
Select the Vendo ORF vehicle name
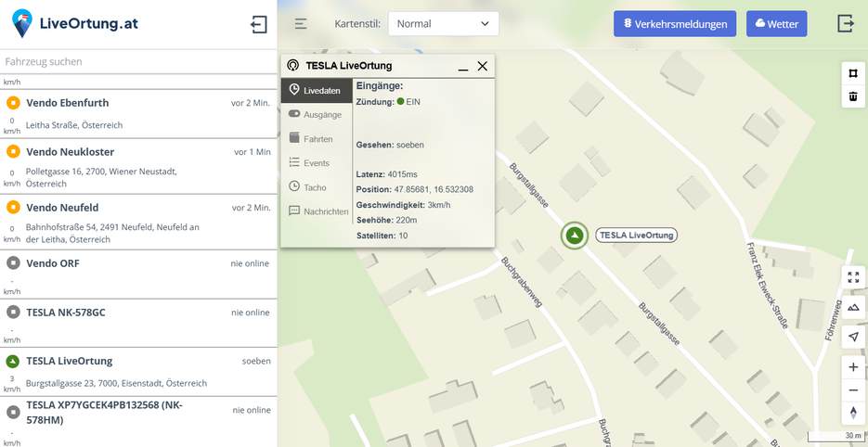coord(53,263)
